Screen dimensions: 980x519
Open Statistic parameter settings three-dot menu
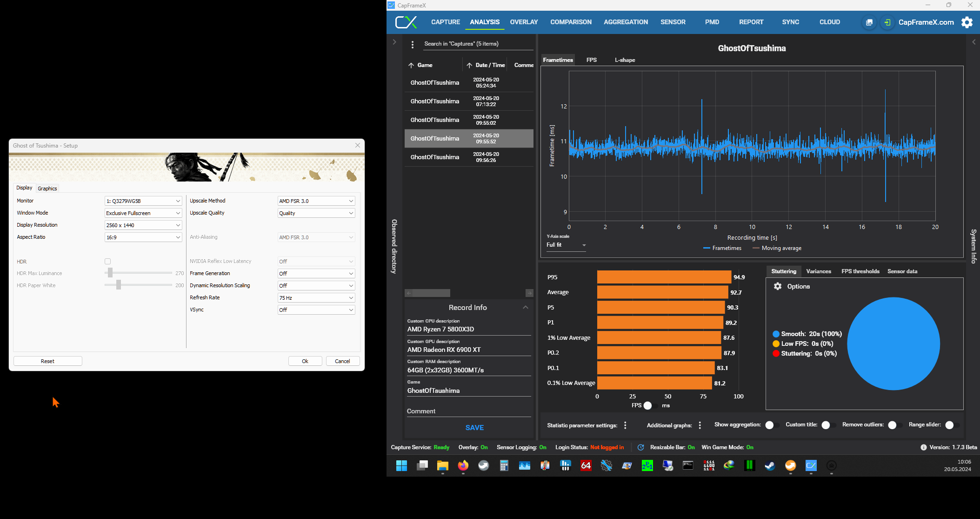click(625, 425)
